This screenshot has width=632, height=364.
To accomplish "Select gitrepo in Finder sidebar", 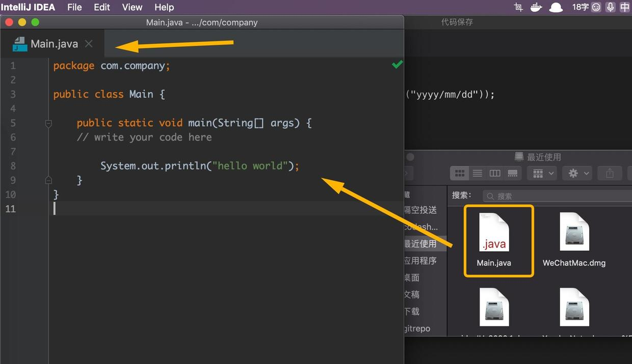I will [x=417, y=329].
